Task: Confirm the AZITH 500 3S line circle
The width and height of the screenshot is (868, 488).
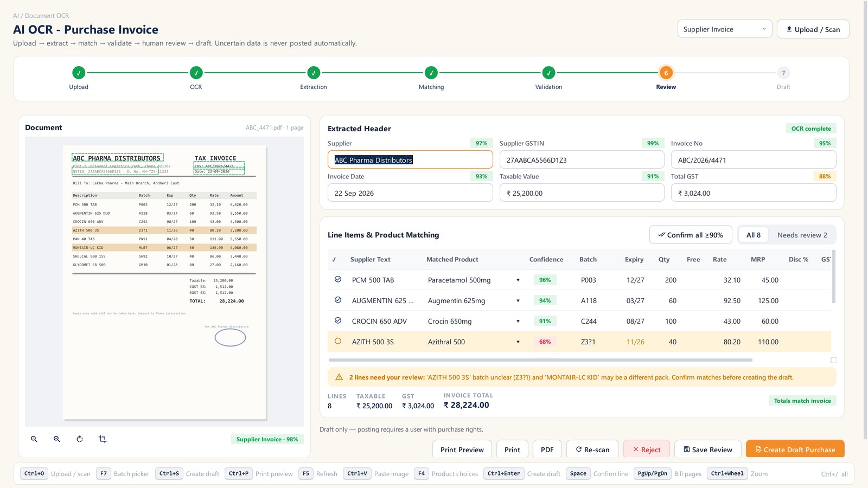Action: [338, 341]
